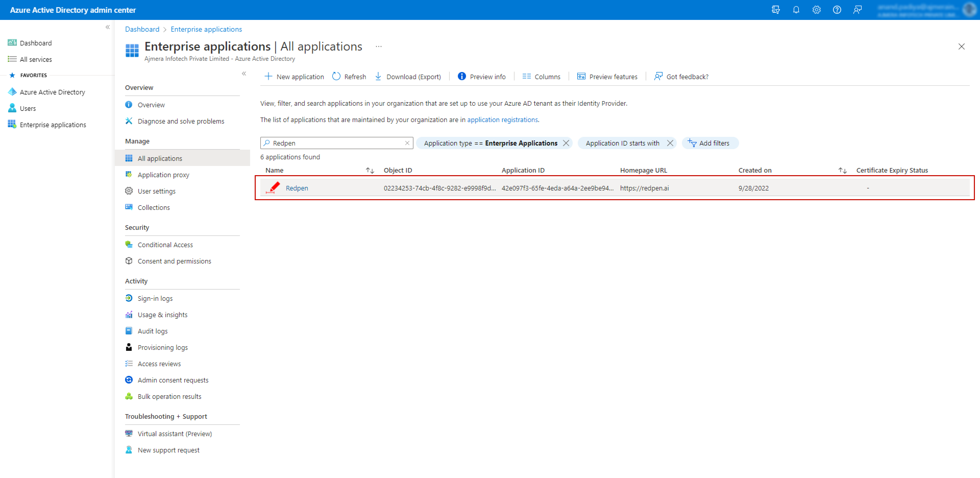
Task: Remove the Application type filter
Action: (x=566, y=143)
